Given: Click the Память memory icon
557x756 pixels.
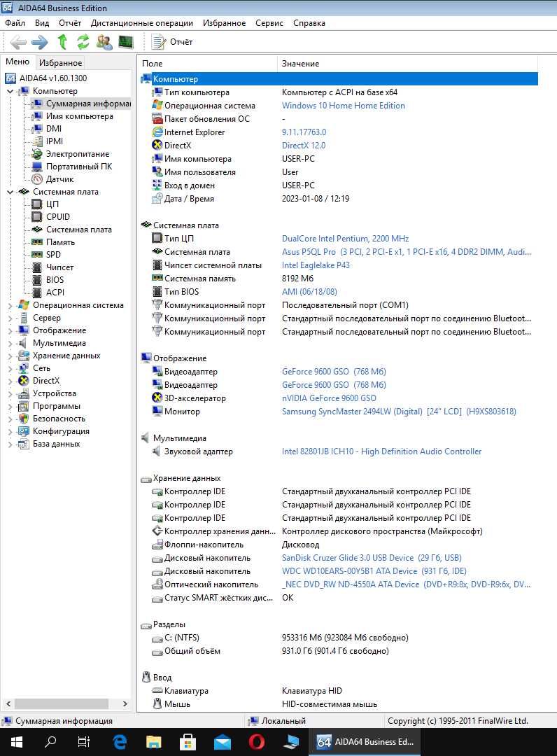Looking at the screenshot, I should click(37, 242).
